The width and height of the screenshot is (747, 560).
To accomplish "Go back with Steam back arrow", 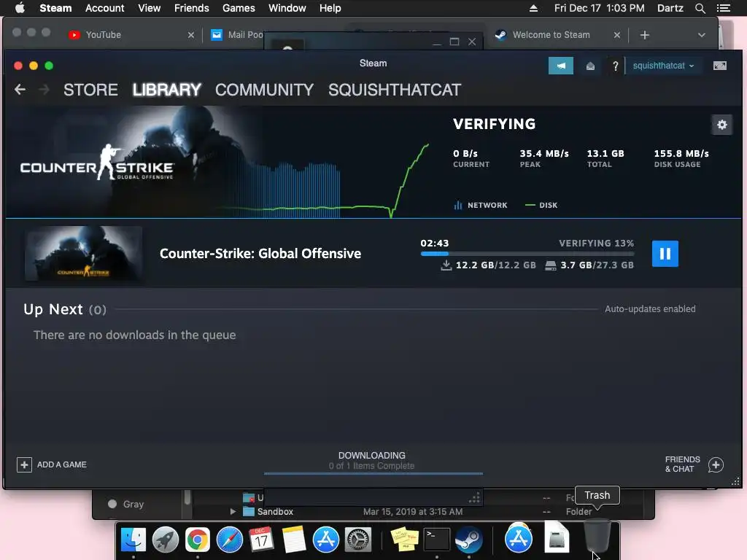I will pyautogui.click(x=20, y=90).
